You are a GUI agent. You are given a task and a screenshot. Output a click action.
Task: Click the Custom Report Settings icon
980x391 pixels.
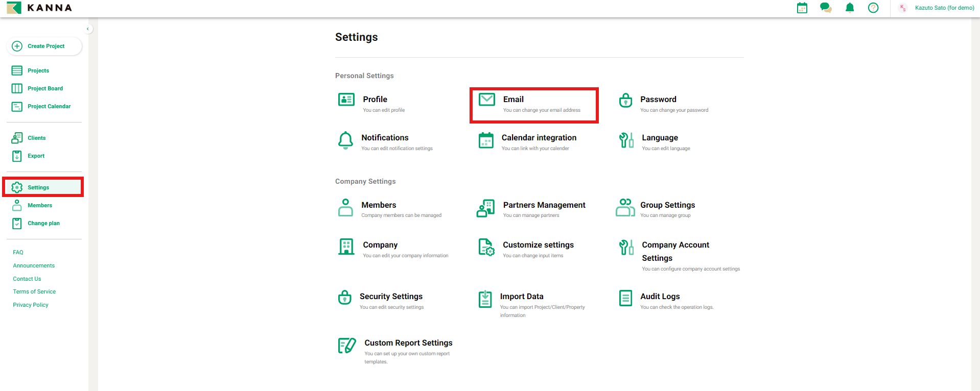pyautogui.click(x=347, y=346)
